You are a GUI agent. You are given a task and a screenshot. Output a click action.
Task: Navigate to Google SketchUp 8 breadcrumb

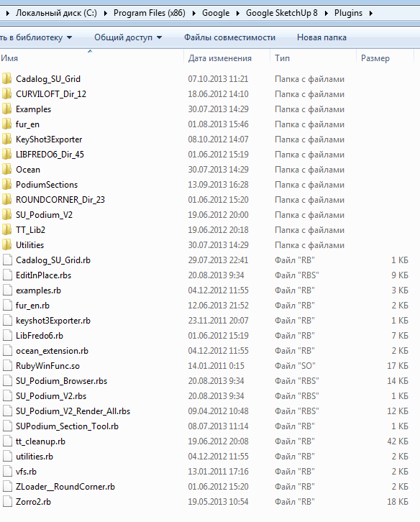pyautogui.click(x=282, y=13)
